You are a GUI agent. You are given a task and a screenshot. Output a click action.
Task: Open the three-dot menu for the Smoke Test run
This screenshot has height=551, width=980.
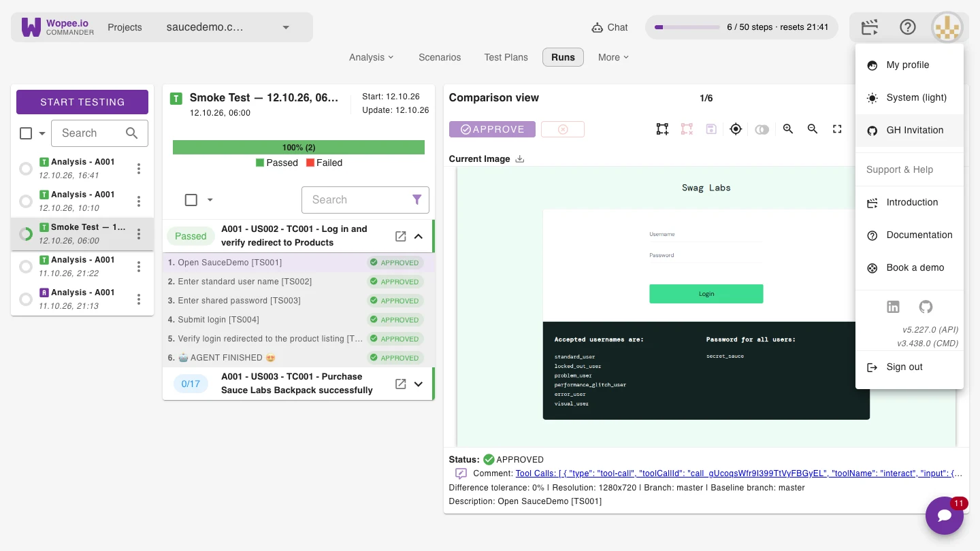139,234
